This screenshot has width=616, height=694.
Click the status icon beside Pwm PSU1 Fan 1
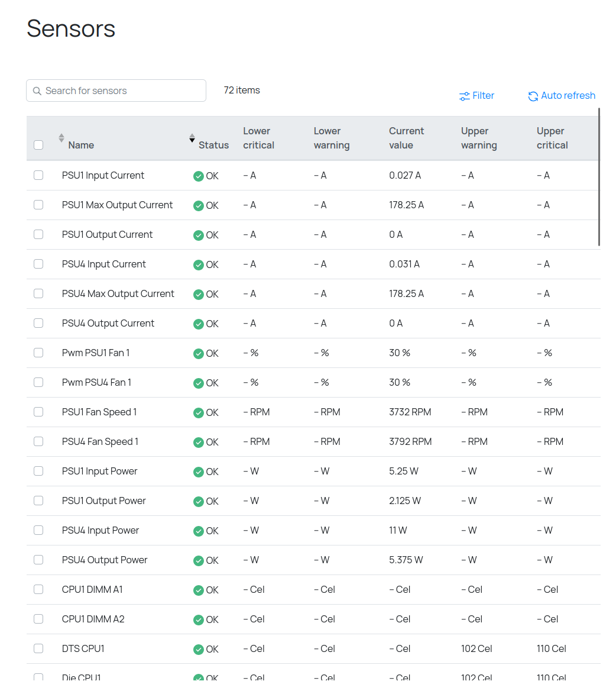[199, 353]
